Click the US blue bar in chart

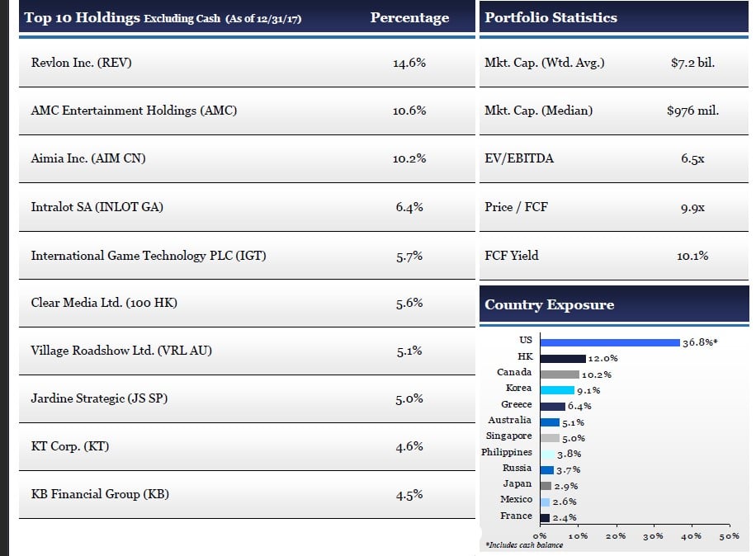pos(609,342)
